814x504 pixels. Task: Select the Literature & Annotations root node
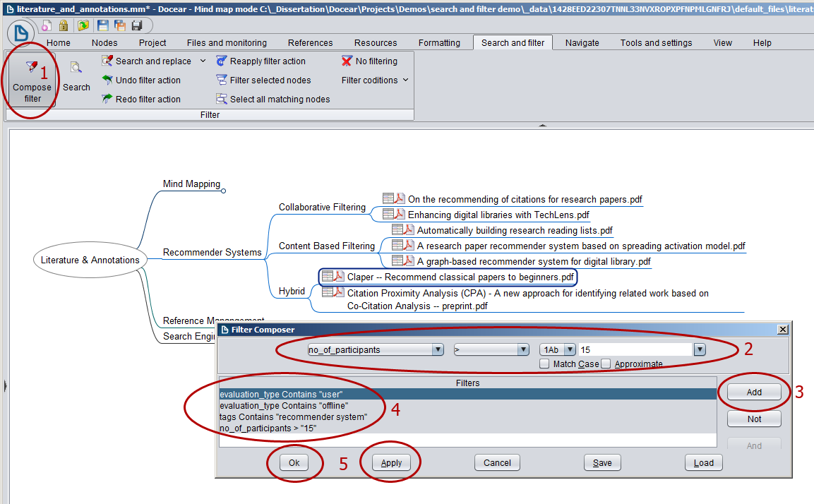pyautogui.click(x=90, y=260)
